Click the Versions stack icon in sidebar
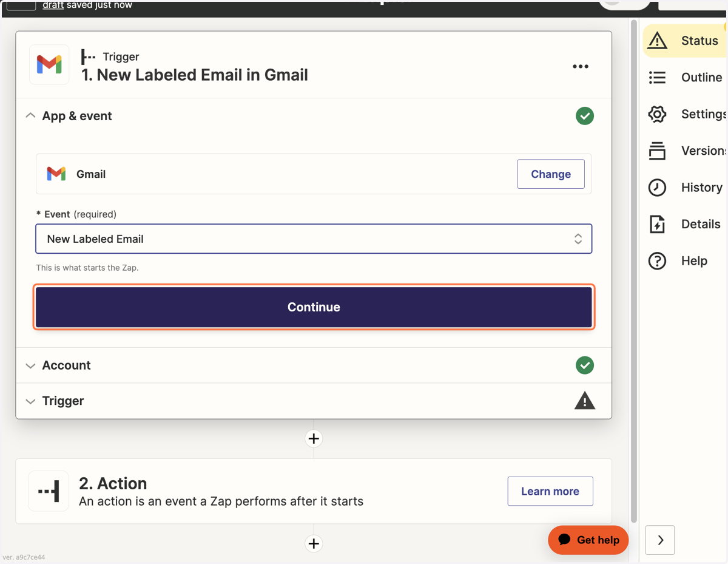 pos(657,151)
